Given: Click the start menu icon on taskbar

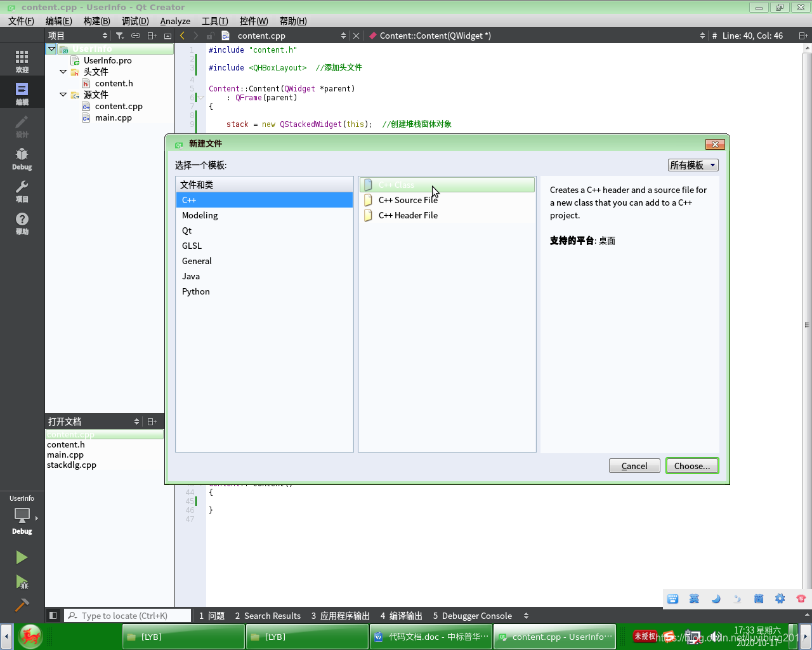Looking at the screenshot, I should click(30, 637).
